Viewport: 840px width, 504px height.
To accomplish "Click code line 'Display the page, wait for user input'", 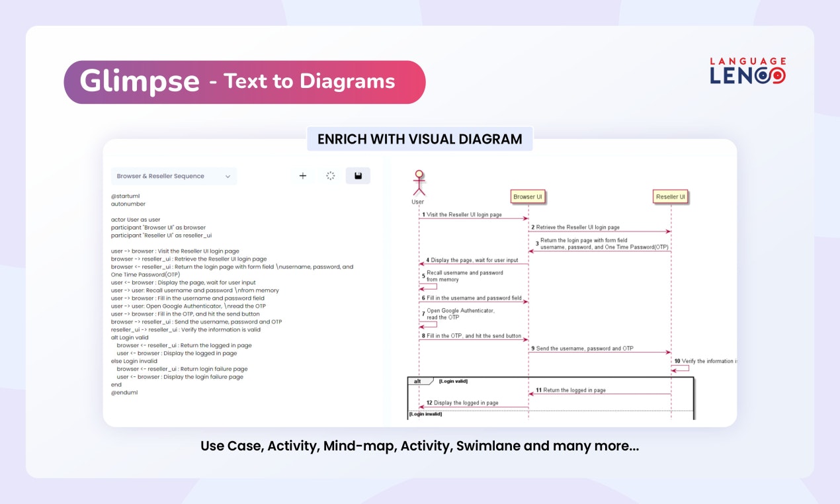I will tap(183, 282).
